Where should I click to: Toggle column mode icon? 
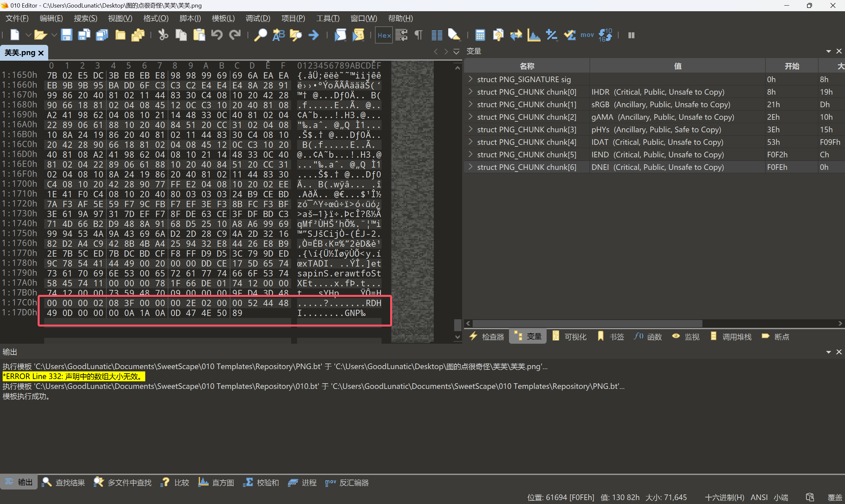pos(437,35)
